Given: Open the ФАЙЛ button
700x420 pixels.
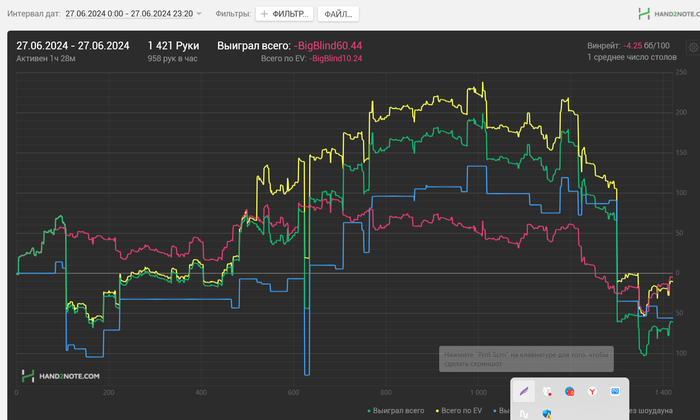Looking at the screenshot, I should [x=338, y=14].
